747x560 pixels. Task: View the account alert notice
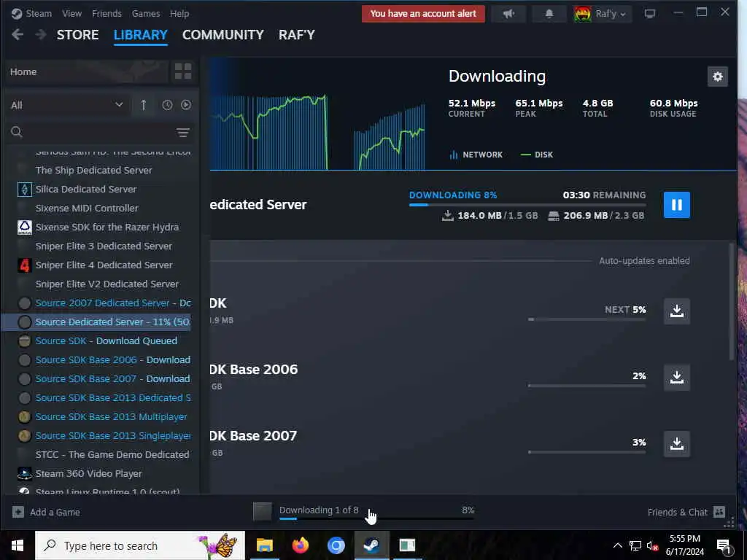click(423, 14)
